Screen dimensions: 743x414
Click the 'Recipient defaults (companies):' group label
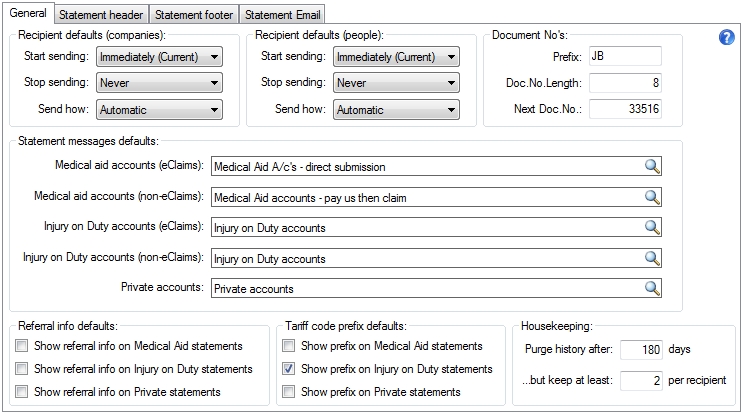(92, 35)
